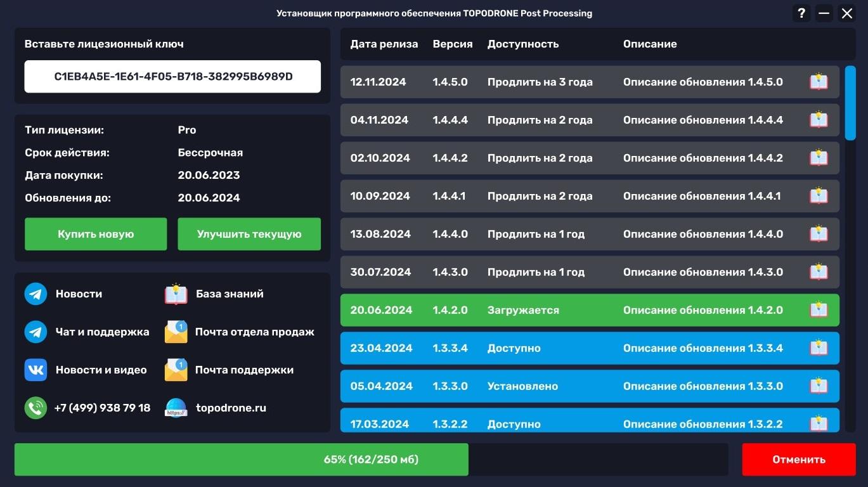Viewport: 868px width, 487px height.
Task: Click the Дата релиза column header
Action: pos(384,44)
